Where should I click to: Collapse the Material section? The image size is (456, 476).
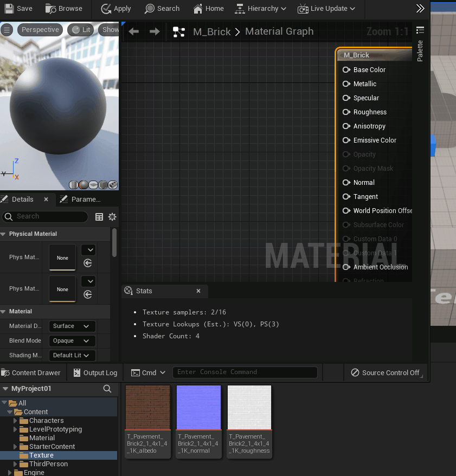(3, 312)
